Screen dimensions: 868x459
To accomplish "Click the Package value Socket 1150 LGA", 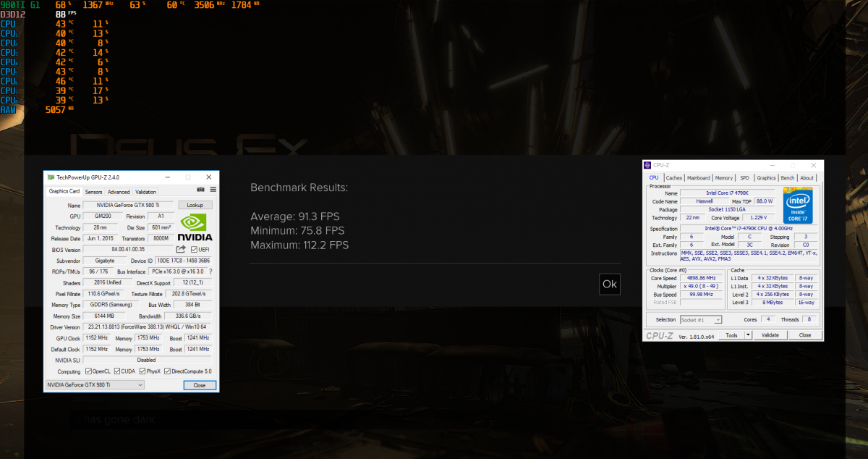I will (x=727, y=209).
